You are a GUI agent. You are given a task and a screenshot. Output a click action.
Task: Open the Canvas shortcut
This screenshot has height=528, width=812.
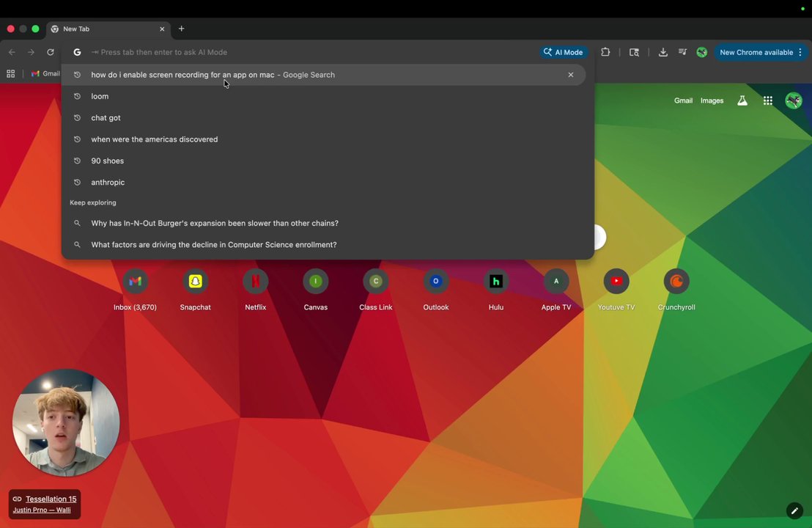[x=315, y=289]
